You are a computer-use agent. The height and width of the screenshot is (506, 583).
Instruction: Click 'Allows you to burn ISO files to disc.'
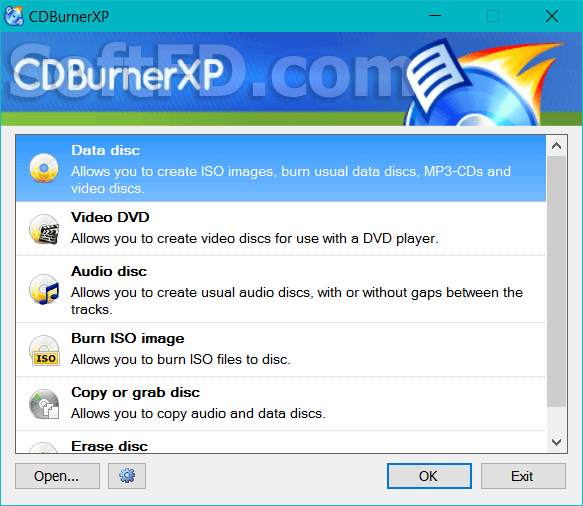[x=181, y=360]
